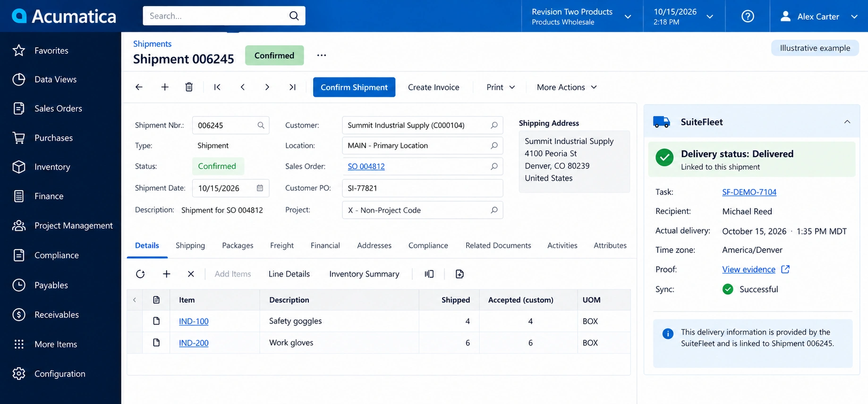Open the Receivables workspace
Image resolution: width=868 pixels, height=404 pixels.
[45, 315]
